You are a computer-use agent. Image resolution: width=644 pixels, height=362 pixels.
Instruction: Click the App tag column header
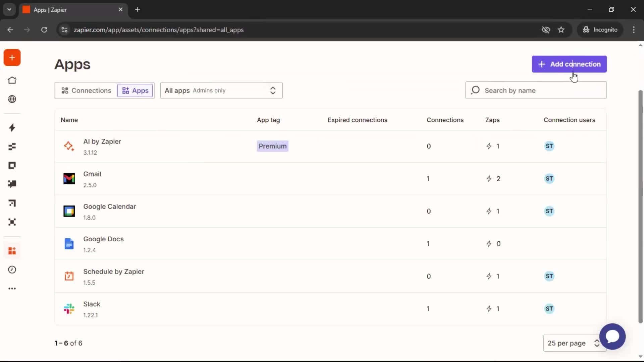(268, 120)
